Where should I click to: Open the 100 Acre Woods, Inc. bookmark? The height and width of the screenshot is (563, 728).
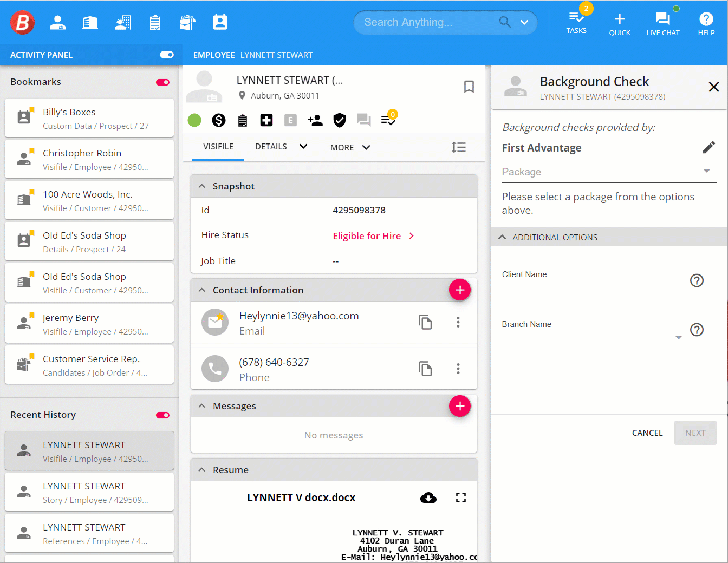[x=89, y=200]
